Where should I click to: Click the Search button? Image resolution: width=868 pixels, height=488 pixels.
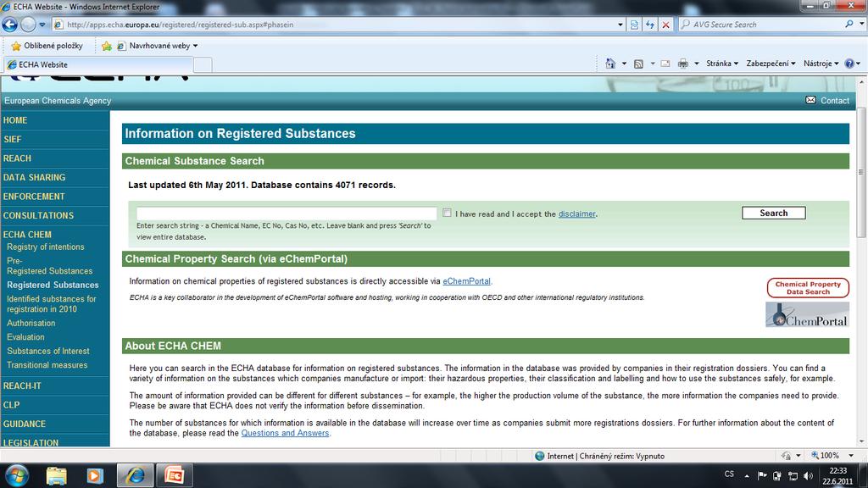click(773, 213)
